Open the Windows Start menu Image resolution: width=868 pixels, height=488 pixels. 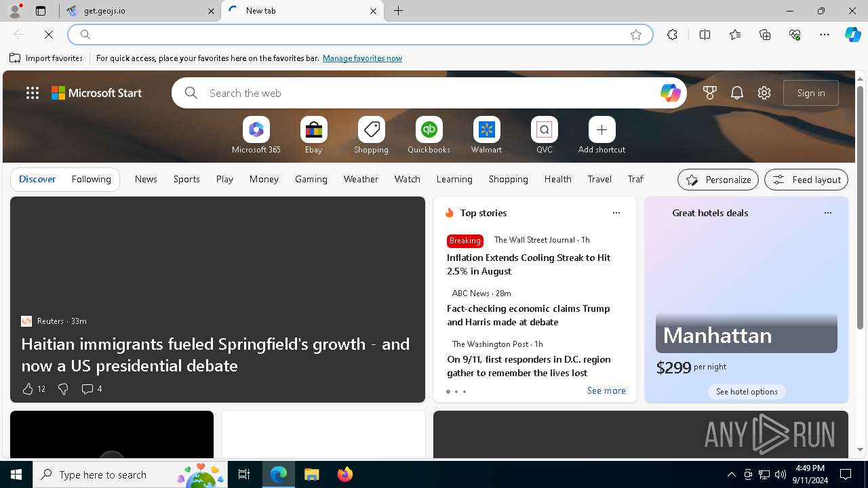[16, 474]
